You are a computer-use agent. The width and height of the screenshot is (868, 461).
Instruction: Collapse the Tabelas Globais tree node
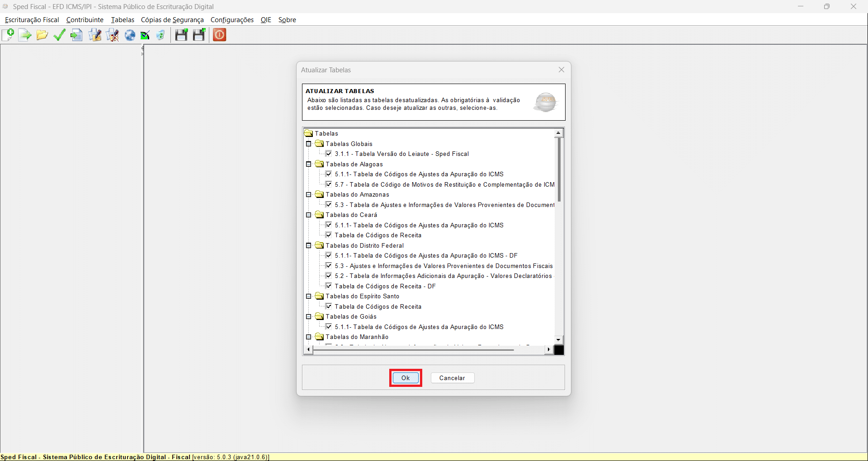pos(309,144)
